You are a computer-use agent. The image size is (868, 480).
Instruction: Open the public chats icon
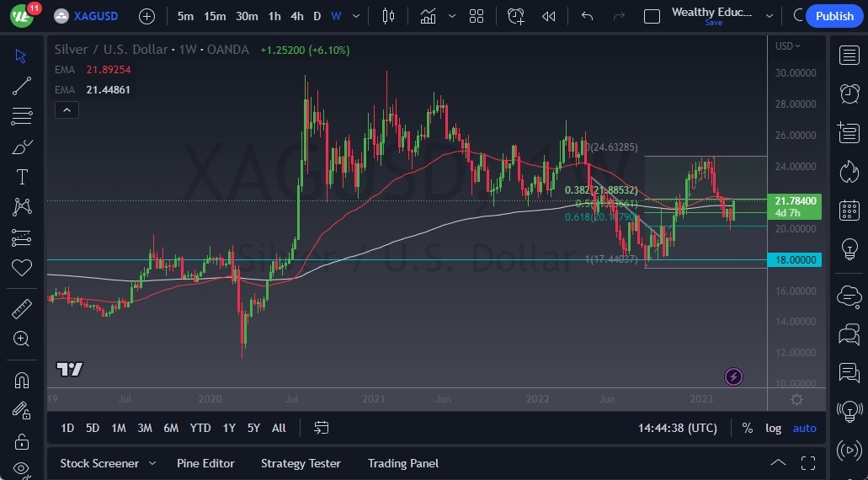849,296
